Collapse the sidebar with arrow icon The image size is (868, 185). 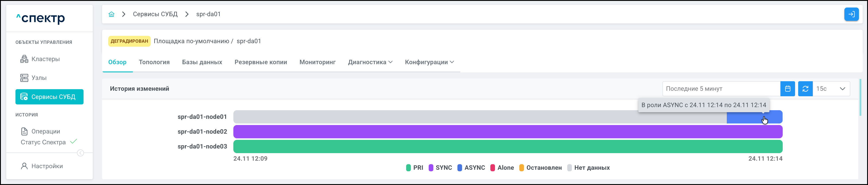point(80,153)
